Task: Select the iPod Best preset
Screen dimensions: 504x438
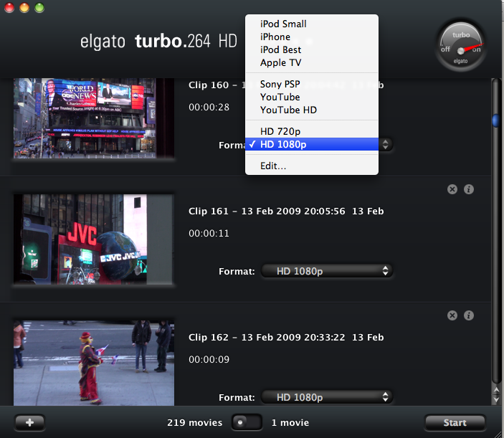Action: tap(311, 49)
